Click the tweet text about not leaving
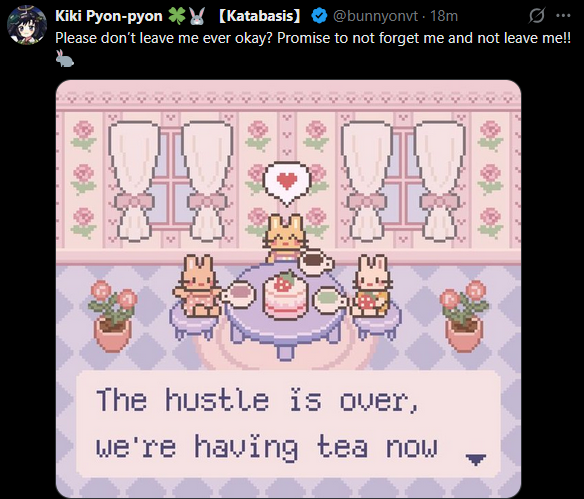The image size is (584, 499). click(x=313, y=38)
